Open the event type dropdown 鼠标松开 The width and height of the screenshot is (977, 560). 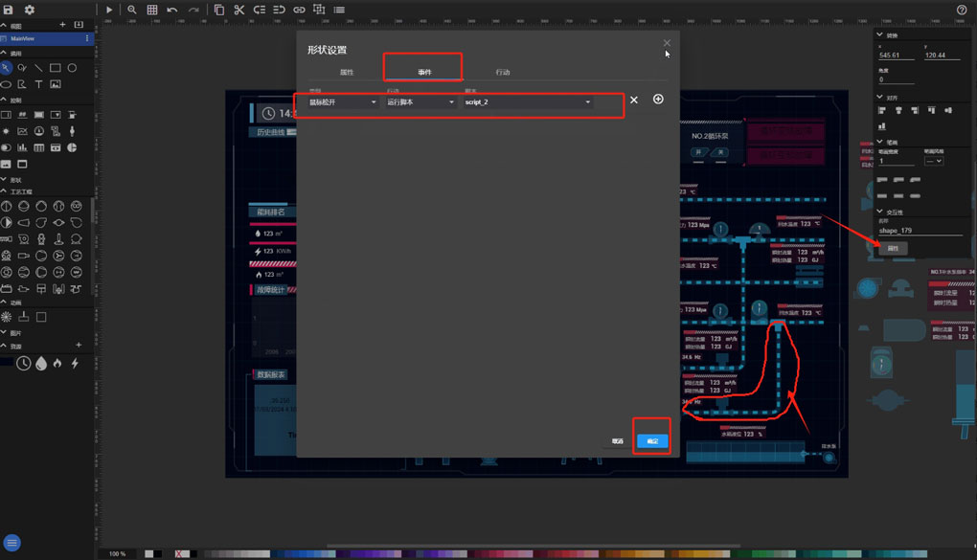pos(343,102)
